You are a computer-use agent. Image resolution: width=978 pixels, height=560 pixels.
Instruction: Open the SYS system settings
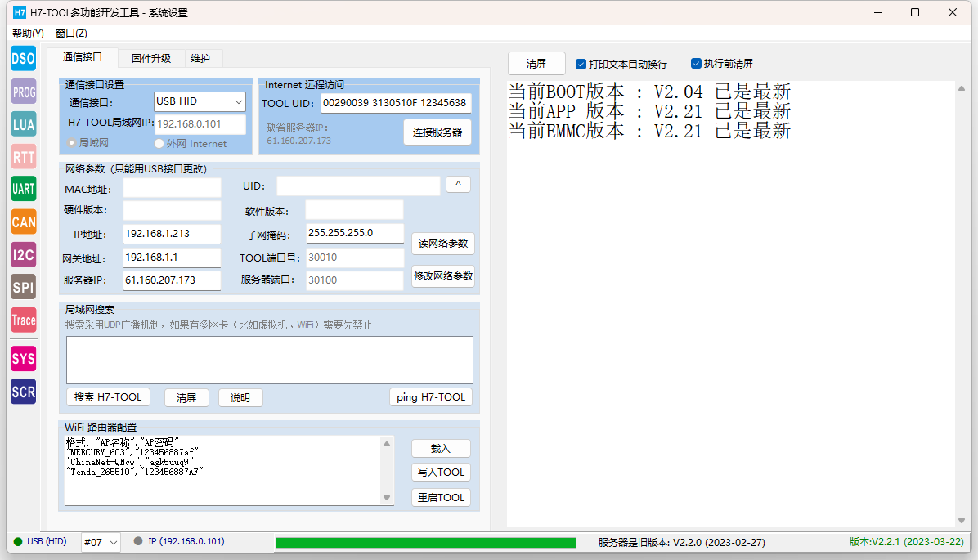coord(23,359)
